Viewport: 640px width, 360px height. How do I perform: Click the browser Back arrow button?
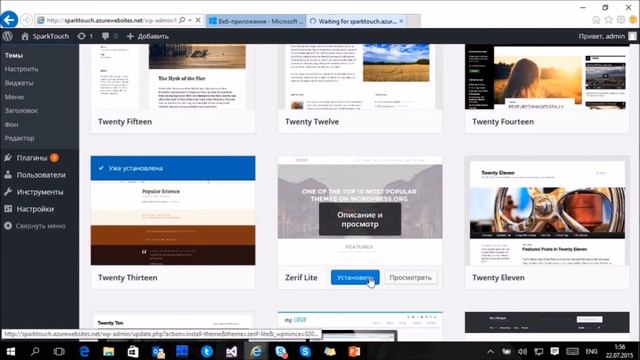point(9,20)
